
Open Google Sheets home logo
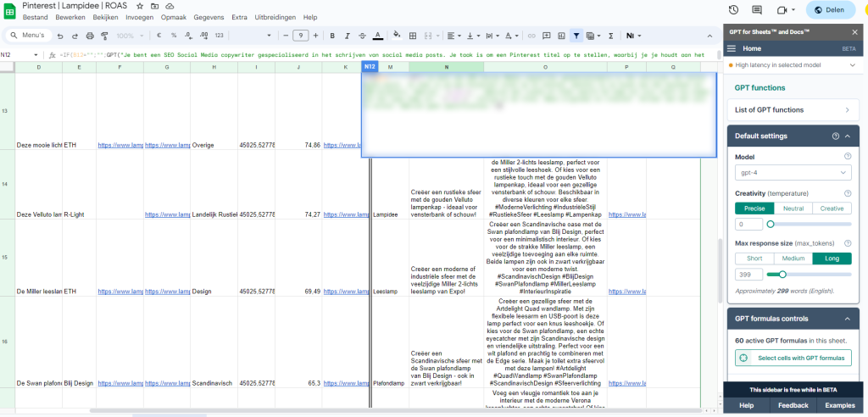pos(10,11)
